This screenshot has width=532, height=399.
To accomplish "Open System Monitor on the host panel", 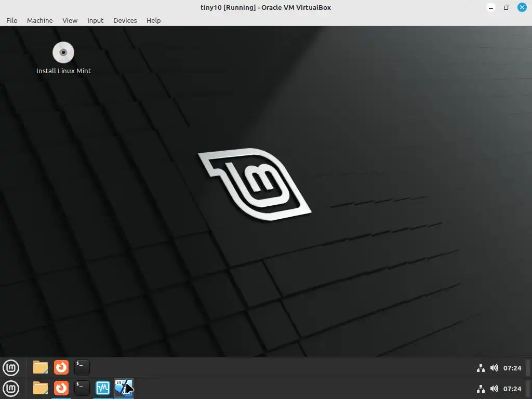I will click(x=102, y=388).
